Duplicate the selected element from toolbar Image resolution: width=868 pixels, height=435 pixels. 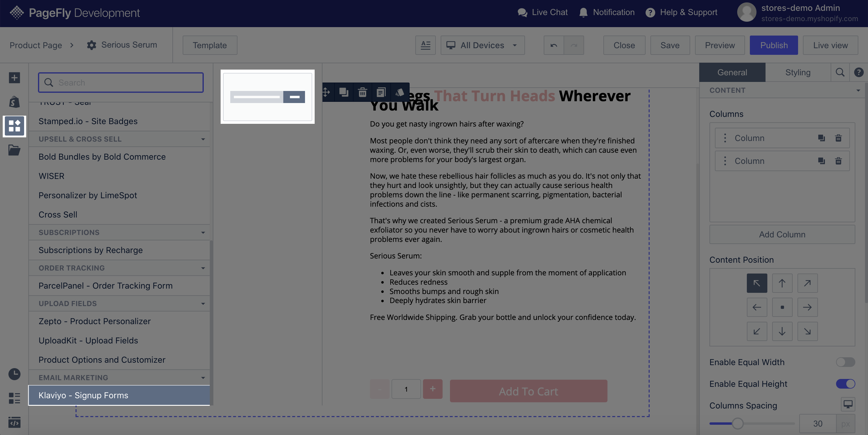click(x=344, y=92)
